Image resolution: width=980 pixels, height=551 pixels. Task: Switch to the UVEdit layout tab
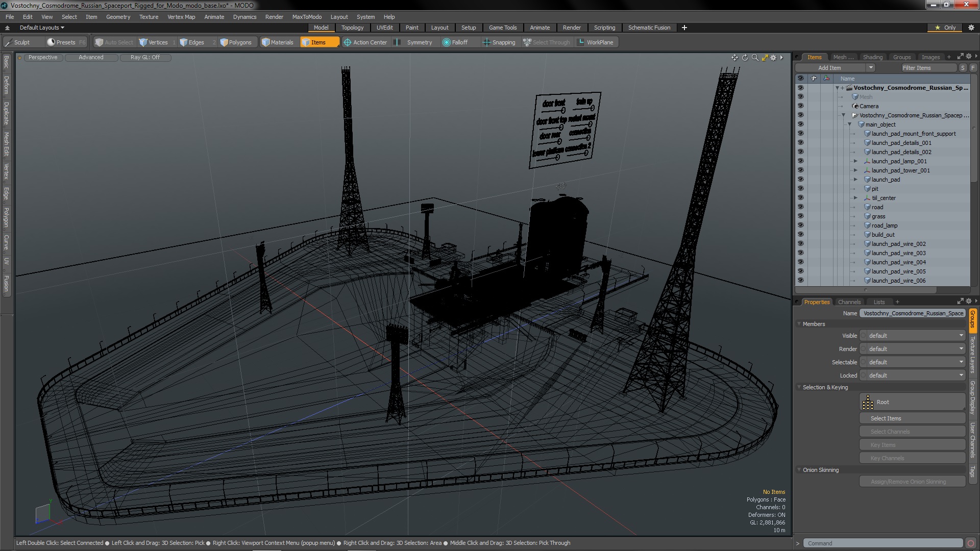click(384, 28)
